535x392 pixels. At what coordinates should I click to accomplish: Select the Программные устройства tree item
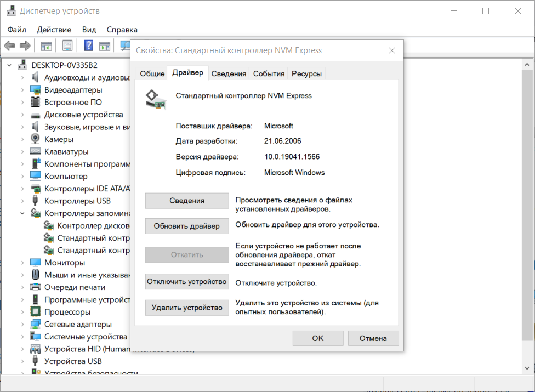(81, 299)
